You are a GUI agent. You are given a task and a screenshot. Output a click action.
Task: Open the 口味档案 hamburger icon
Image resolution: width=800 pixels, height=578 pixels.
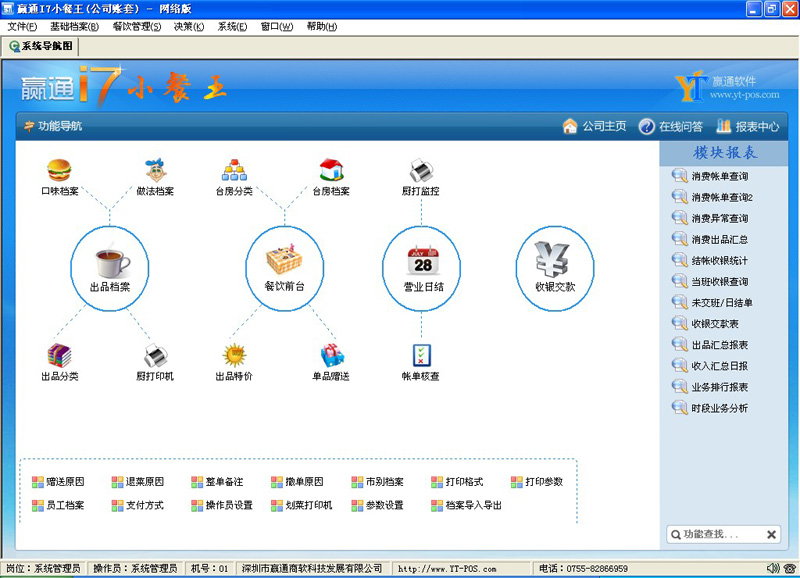(x=60, y=170)
